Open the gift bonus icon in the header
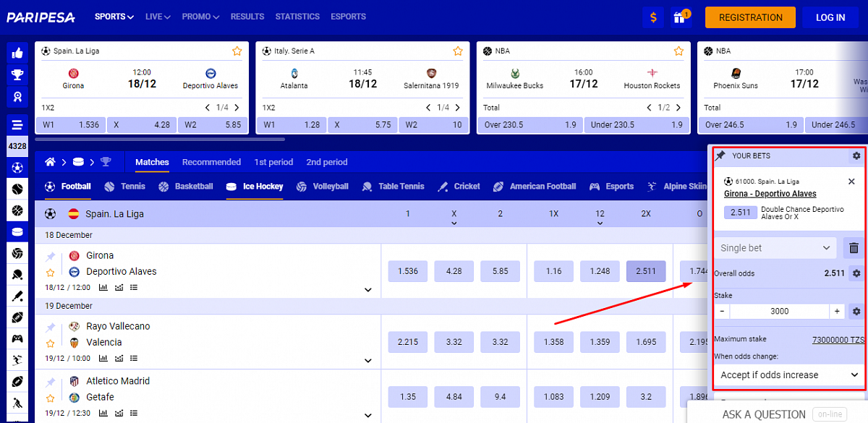The height and width of the screenshot is (423, 868). pos(678,17)
